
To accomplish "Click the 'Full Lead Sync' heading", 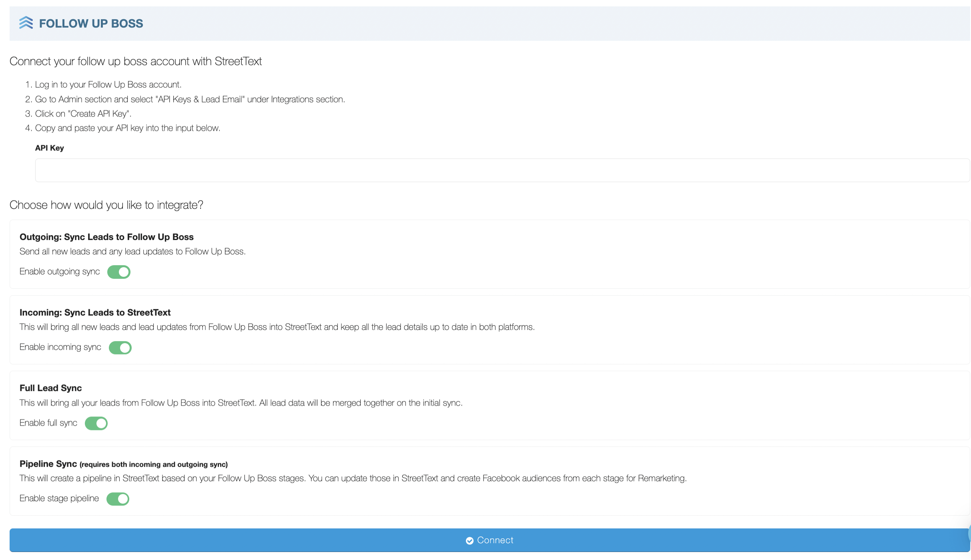I will (50, 388).
